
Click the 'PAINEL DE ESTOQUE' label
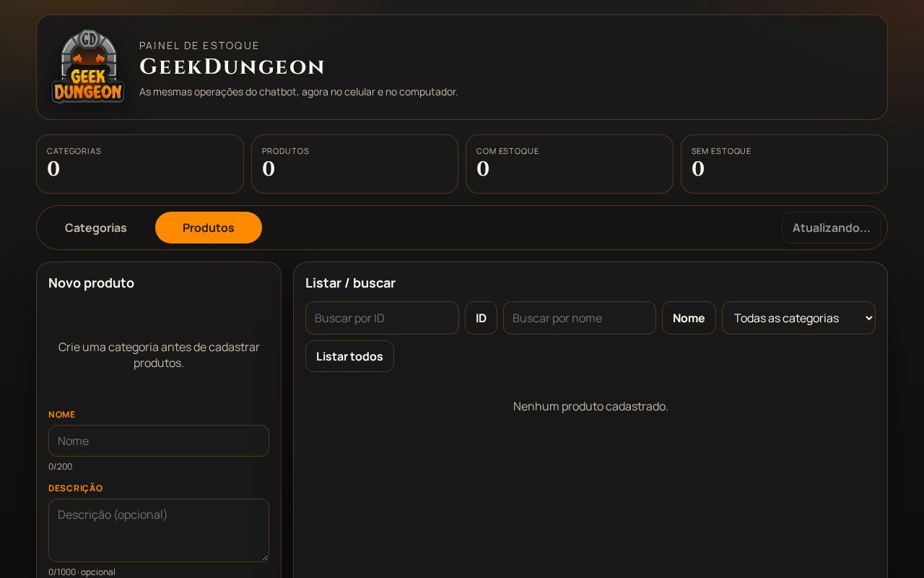coord(199,46)
